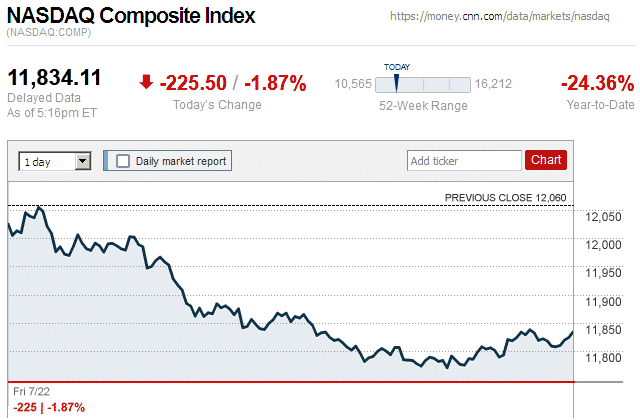The width and height of the screenshot is (640, 420).
Task: Click the 52-week low value 10,565
Action: [353, 84]
